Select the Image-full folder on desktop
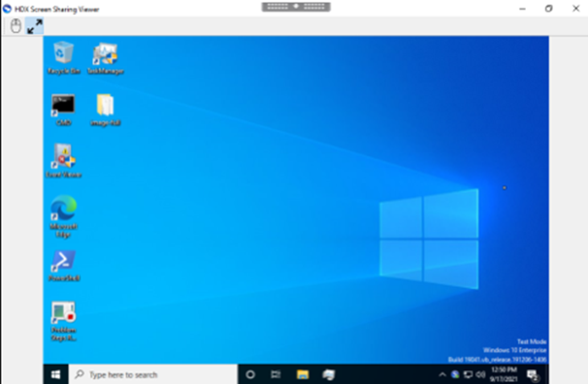 106,110
